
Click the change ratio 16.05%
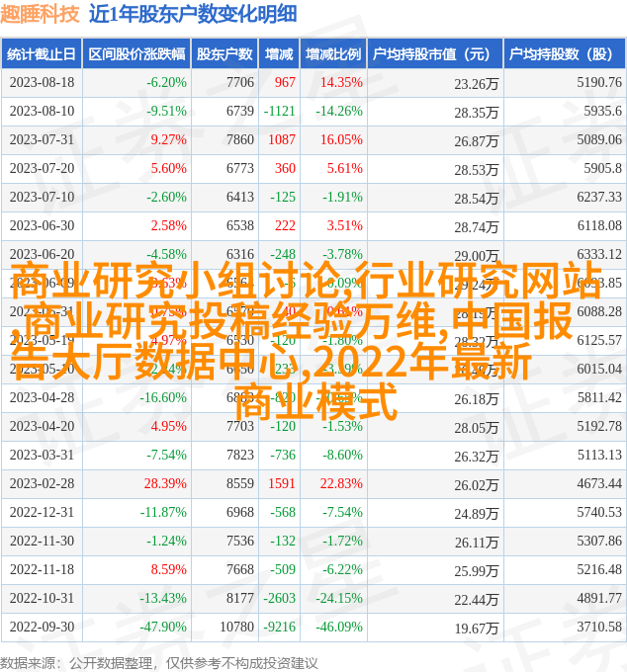[341, 139]
